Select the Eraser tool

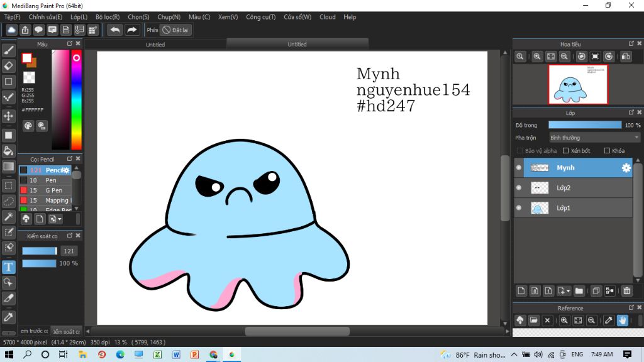pyautogui.click(x=9, y=65)
